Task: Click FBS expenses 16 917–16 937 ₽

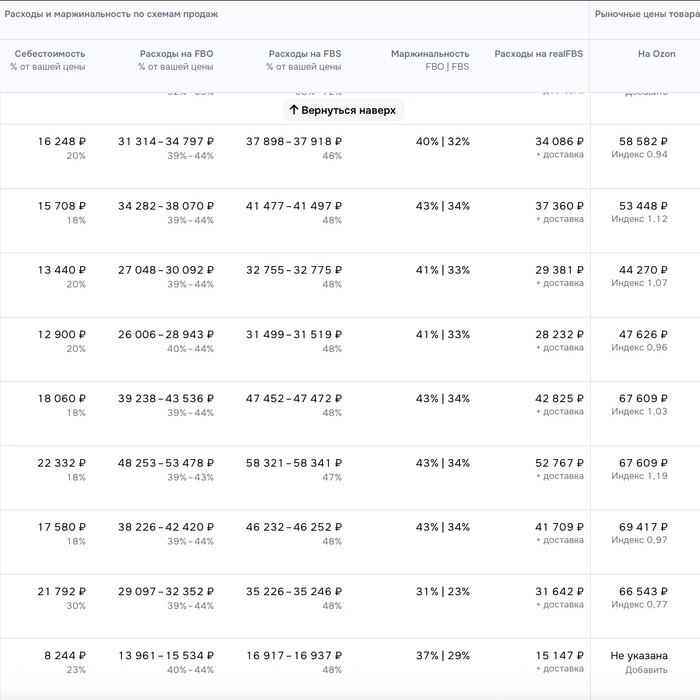Action: point(293,656)
